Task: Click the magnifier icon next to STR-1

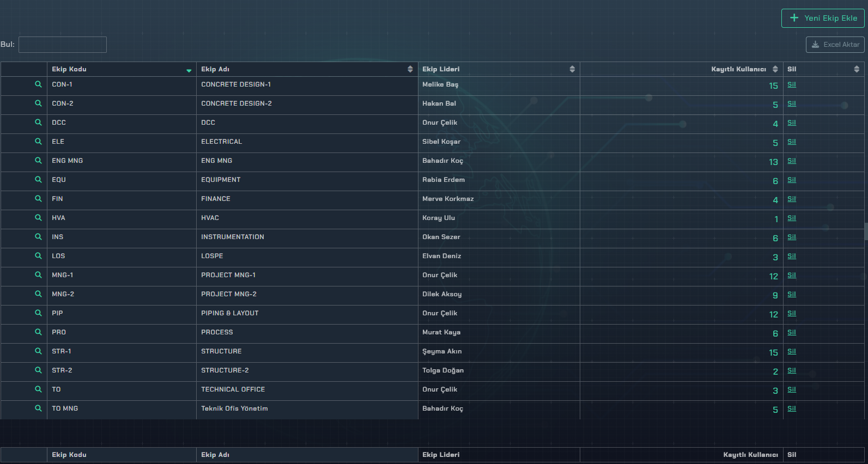Action: tap(38, 351)
